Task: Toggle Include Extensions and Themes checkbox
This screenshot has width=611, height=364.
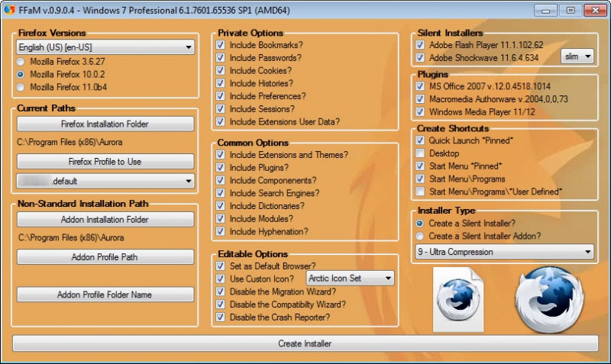Action: point(221,155)
